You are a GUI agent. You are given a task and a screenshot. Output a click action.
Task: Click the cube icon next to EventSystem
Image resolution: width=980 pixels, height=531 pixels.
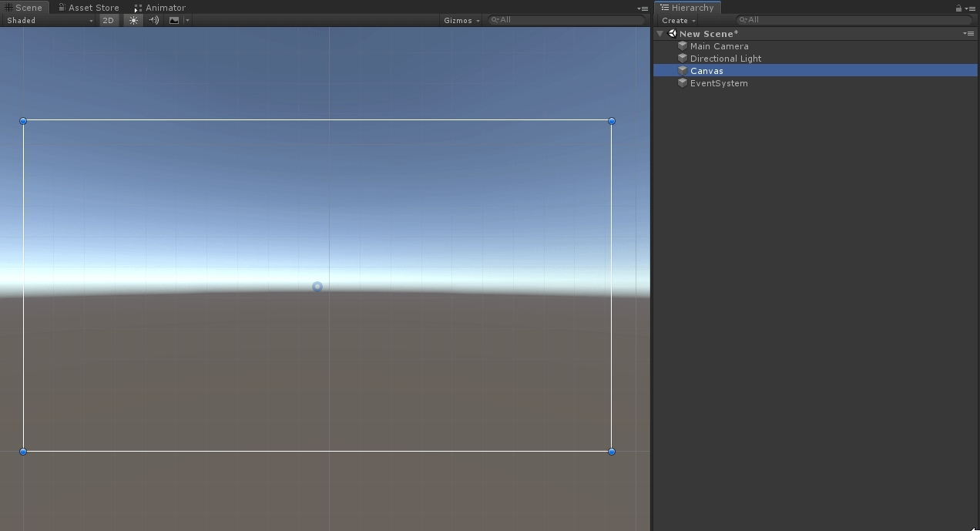tap(683, 83)
